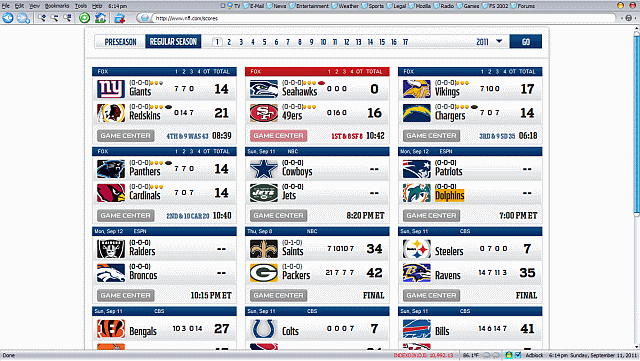This screenshot has height=361, width=640.
Task: Click the Jets team logo
Action: [264, 193]
